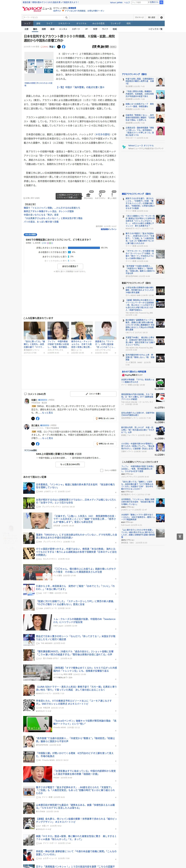186x868 pixels.
Task: Click the Yahoo! JAPAN news logo
Action: 37,9
